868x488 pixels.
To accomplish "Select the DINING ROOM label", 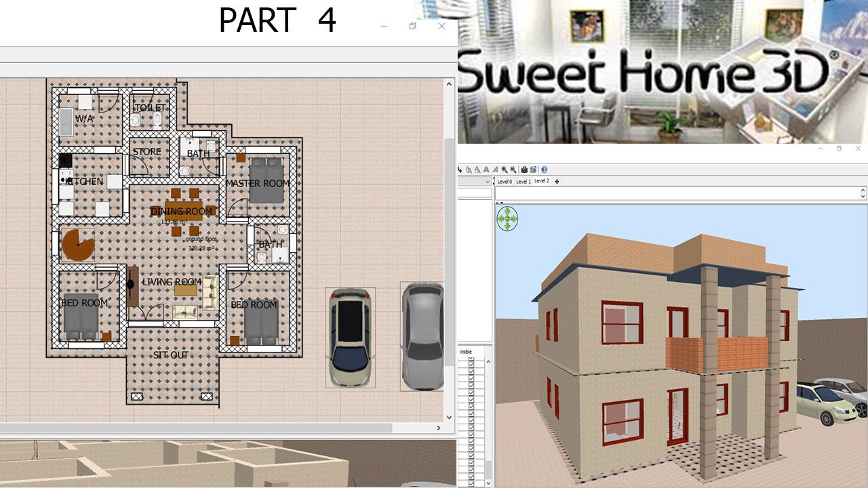I will [182, 211].
